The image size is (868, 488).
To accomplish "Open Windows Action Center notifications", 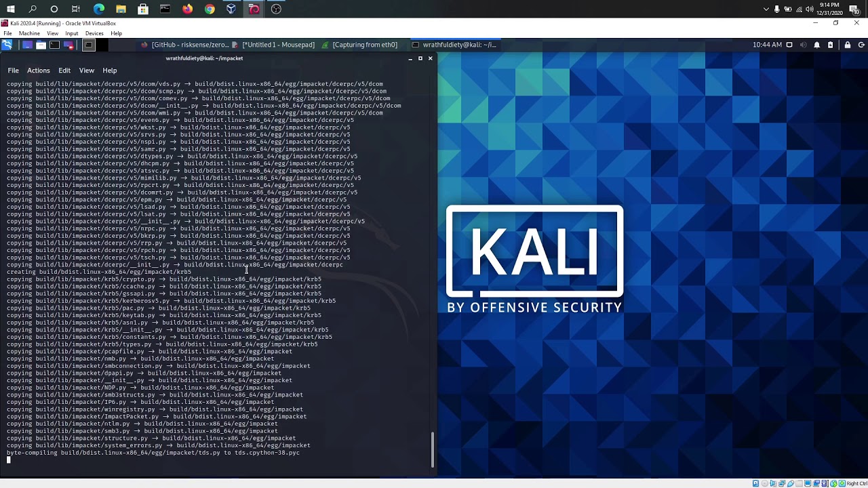I will point(854,9).
